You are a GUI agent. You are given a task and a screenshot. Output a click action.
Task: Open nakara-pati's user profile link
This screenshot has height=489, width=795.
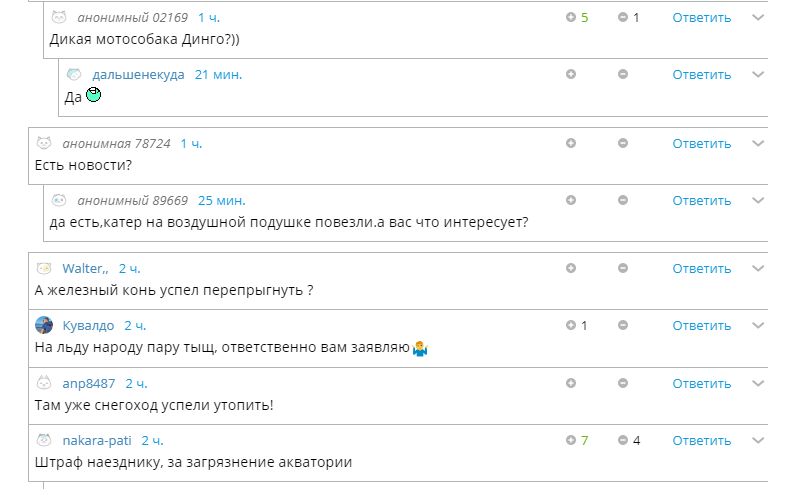pyautogui.click(x=97, y=440)
